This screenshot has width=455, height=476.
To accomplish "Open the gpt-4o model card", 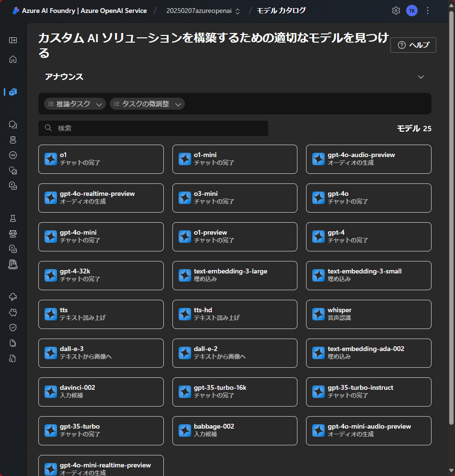I will 368,198.
